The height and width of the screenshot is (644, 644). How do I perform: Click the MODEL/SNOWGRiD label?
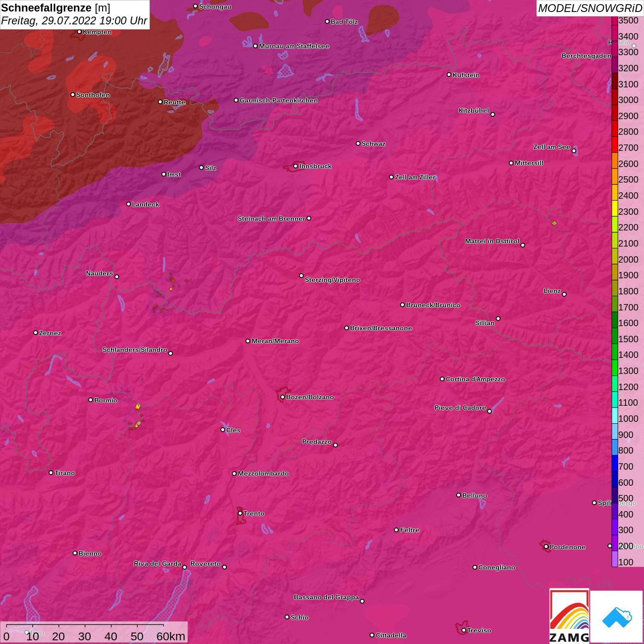coord(590,8)
